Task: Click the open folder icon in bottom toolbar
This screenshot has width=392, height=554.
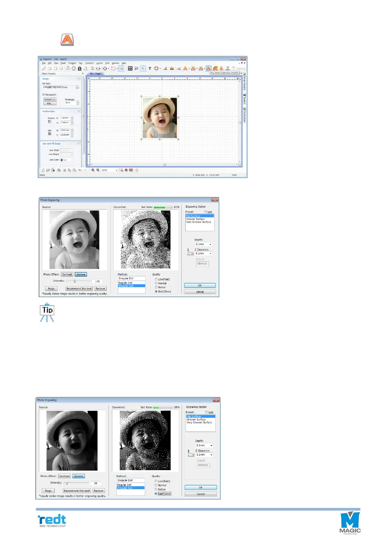Action: click(x=48, y=170)
